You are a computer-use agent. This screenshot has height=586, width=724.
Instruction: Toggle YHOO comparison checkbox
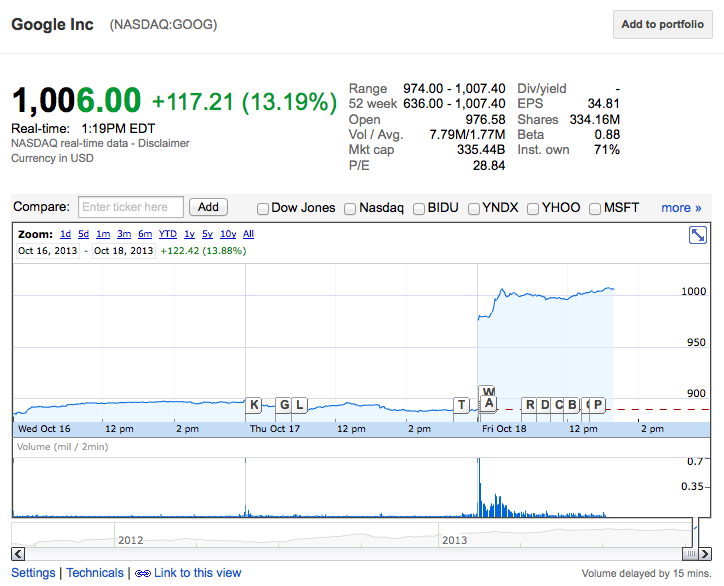point(533,209)
